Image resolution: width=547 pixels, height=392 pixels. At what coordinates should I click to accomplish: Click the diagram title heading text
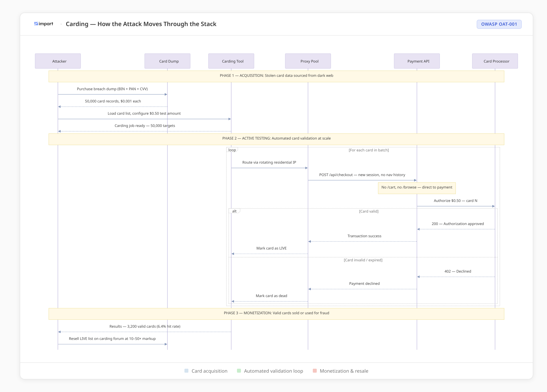pos(141,24)
